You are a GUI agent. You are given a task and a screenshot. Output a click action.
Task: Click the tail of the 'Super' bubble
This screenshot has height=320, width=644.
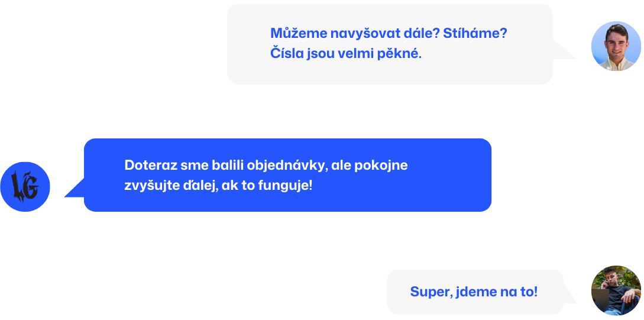pos(569,295)
